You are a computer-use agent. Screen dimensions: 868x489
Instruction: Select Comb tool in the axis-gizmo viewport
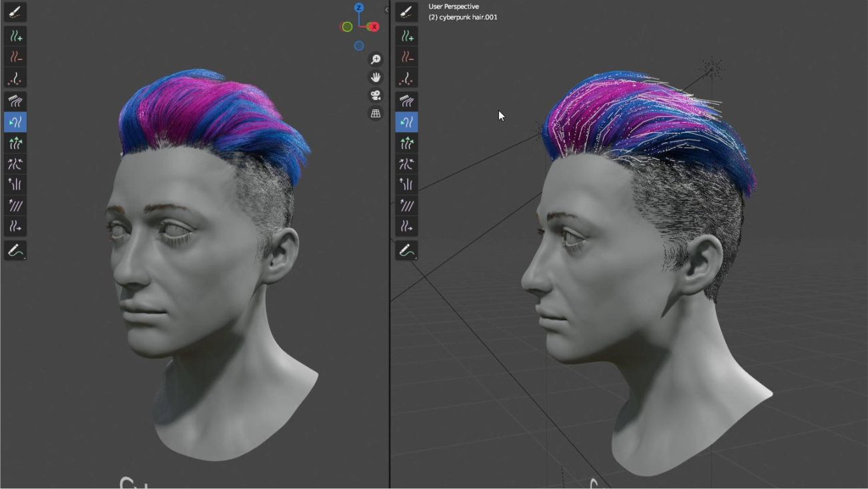(x=15, y=101)
